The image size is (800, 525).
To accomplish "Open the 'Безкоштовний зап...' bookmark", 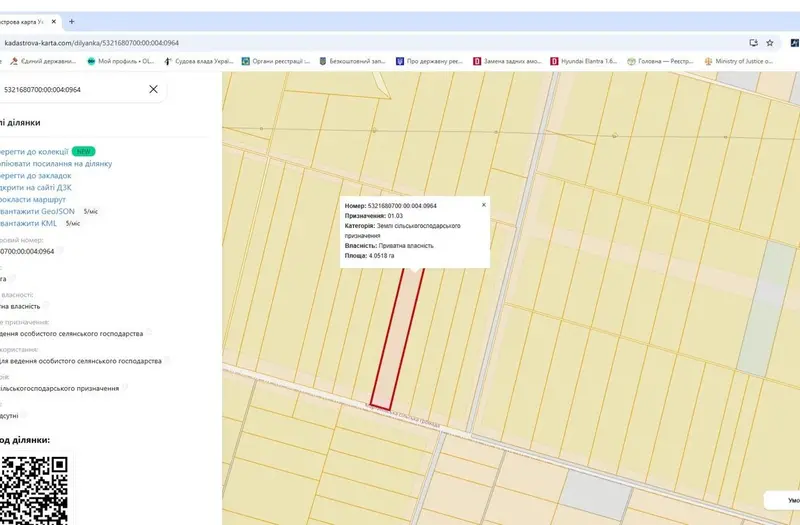I will tap(353, 61).
